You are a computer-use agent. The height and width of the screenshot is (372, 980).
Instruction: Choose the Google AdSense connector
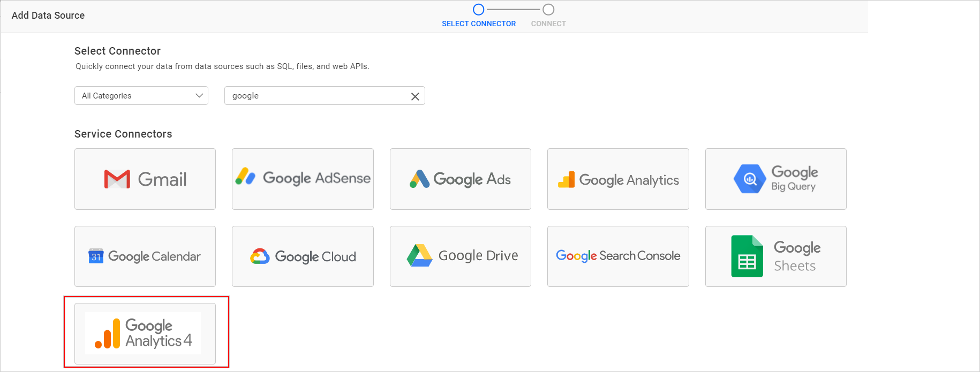[303, 179]
